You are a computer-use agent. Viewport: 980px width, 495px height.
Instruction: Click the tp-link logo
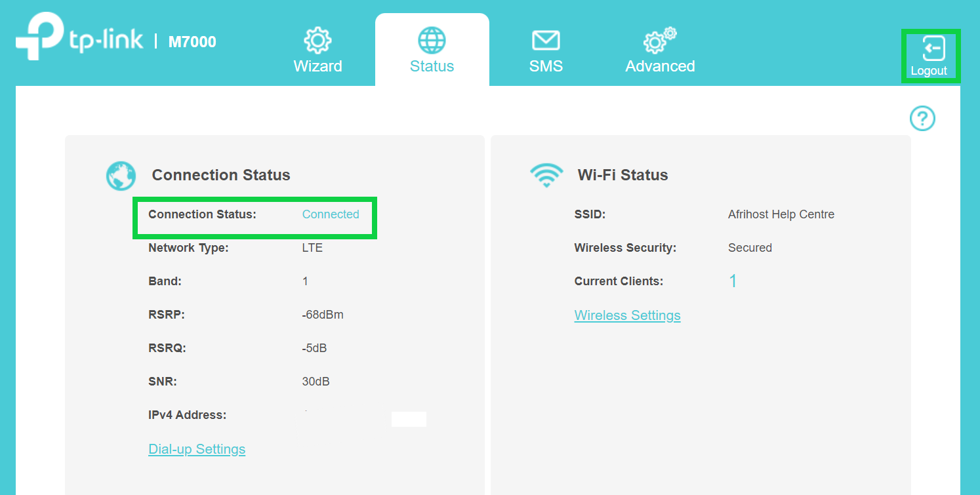coord(79,40)
